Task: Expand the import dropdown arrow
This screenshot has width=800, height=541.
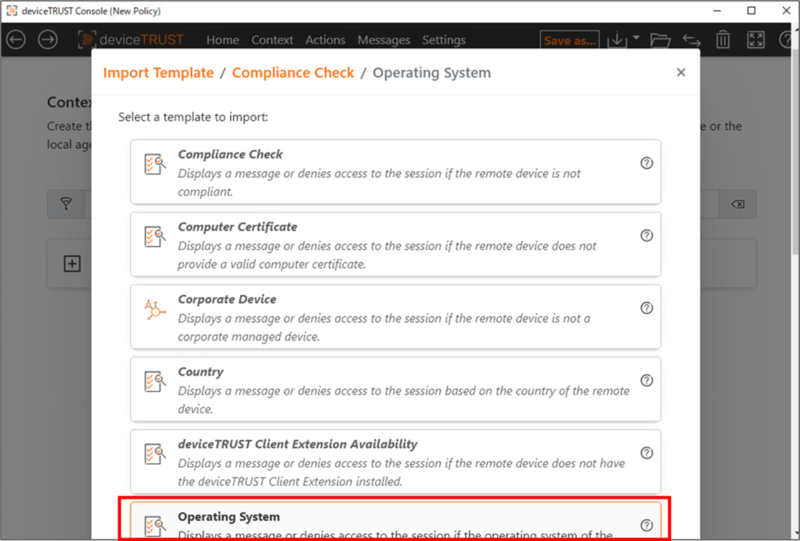Action: [636, 38]
